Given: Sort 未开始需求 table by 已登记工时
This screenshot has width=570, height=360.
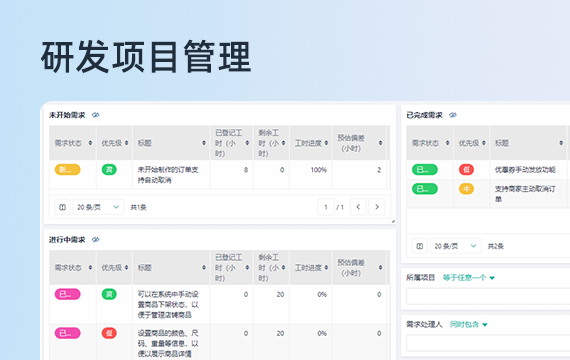Looking at the screenshot, I should 247,143.
